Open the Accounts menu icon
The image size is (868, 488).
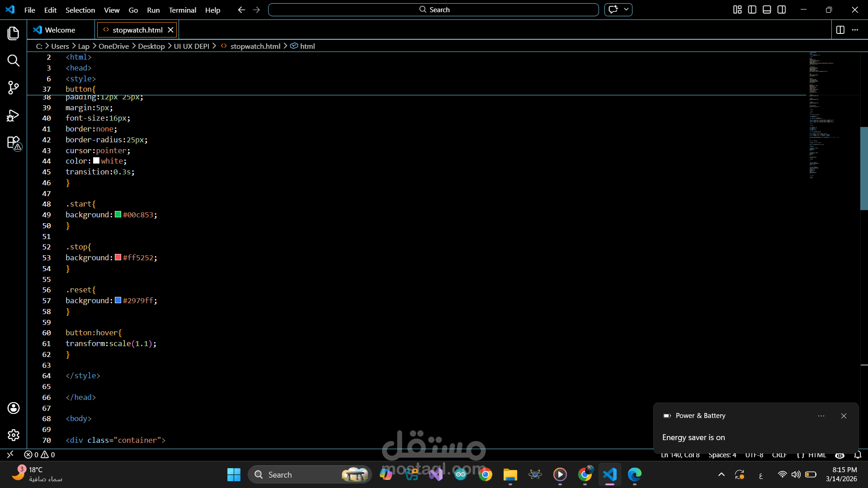coord(13,408)
